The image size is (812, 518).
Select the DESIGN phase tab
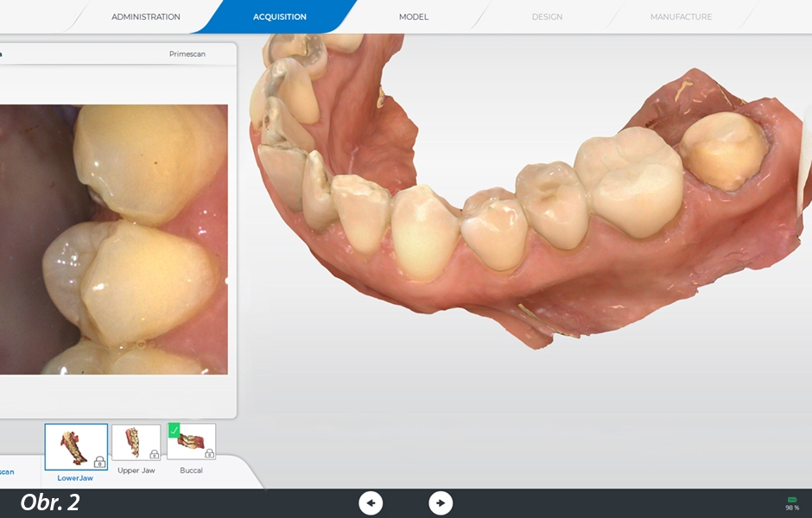click(547, 16)
